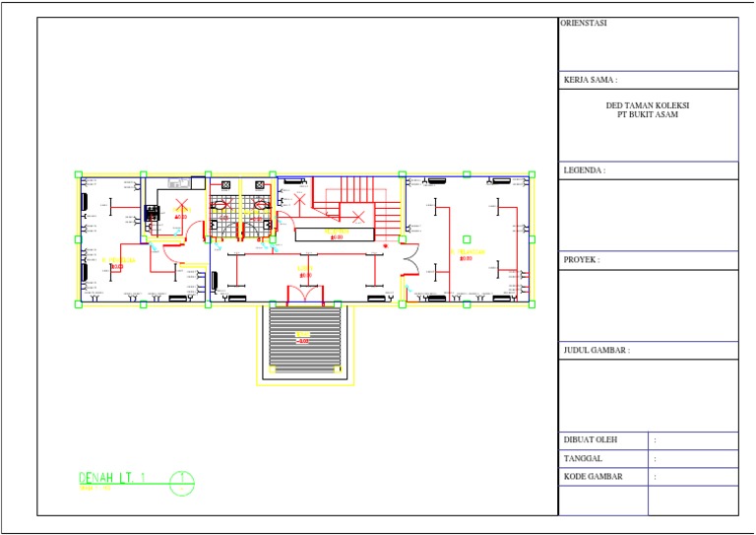Select the interior staircase at top center
Image resolution: width=756 pixels, height=535 pixels.
pos(356,208)
